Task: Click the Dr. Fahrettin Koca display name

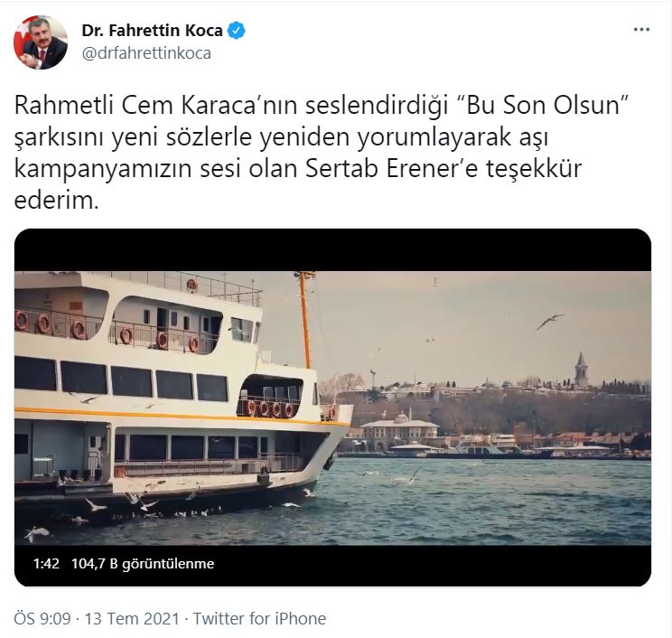Action: (x=152, y=31)
